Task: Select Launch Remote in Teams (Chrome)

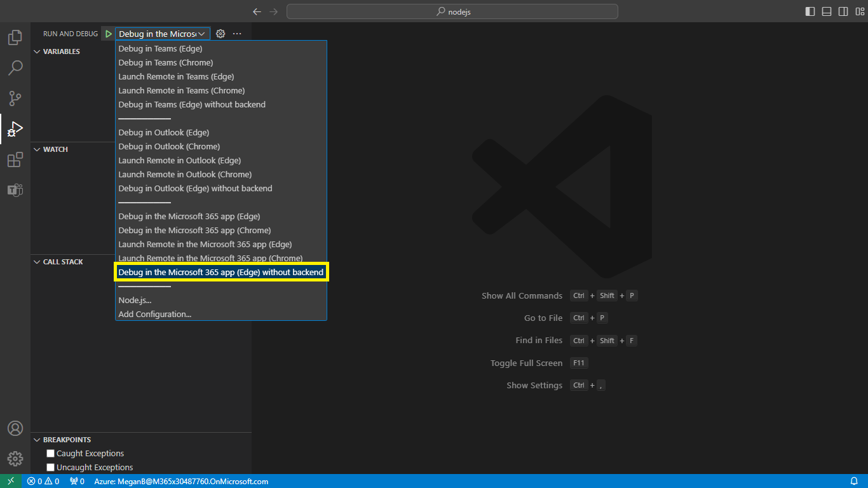Action: pos(221,90)
